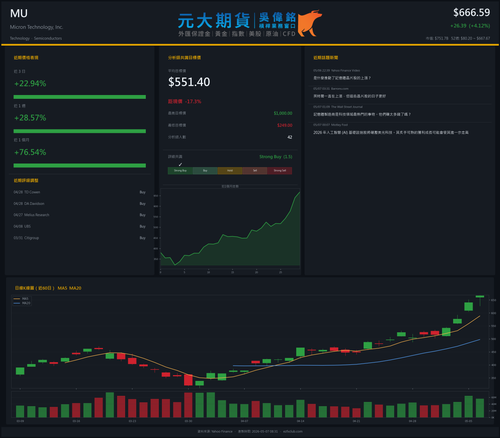
Task: Click the Buy rating next to Citigroup
Action: coord(143,238)
